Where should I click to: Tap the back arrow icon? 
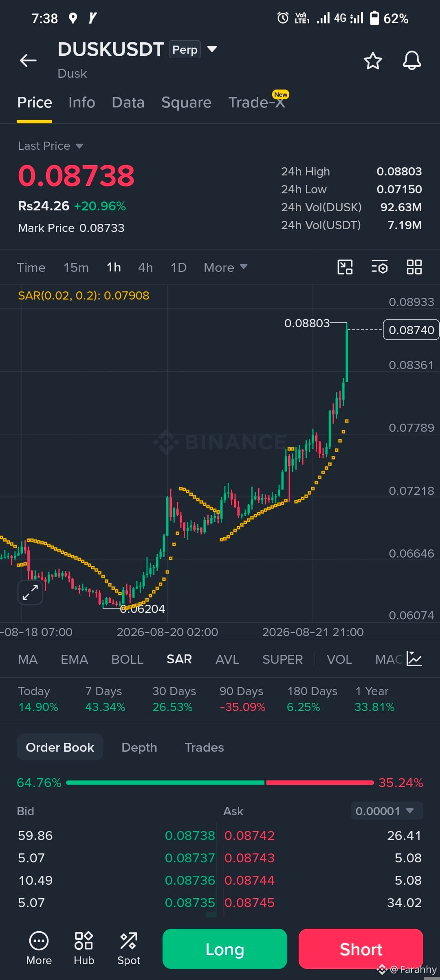[x=28, y=60]
